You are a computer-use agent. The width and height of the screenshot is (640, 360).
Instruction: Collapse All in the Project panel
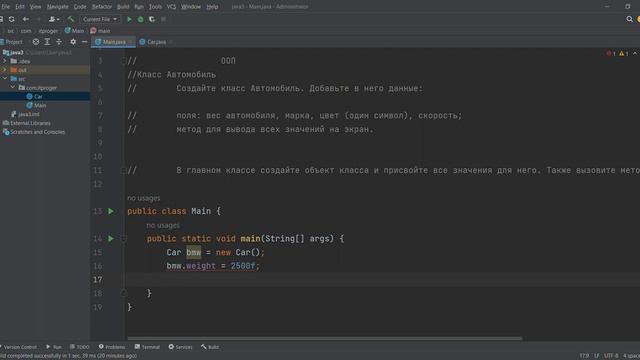pyautogui.click(x=59, y=42)
